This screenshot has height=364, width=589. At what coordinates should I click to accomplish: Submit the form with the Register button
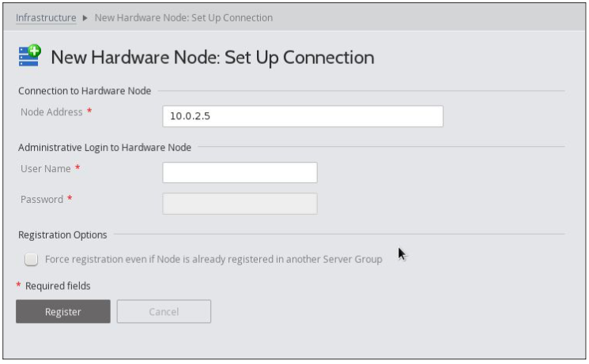pos(63,311)
